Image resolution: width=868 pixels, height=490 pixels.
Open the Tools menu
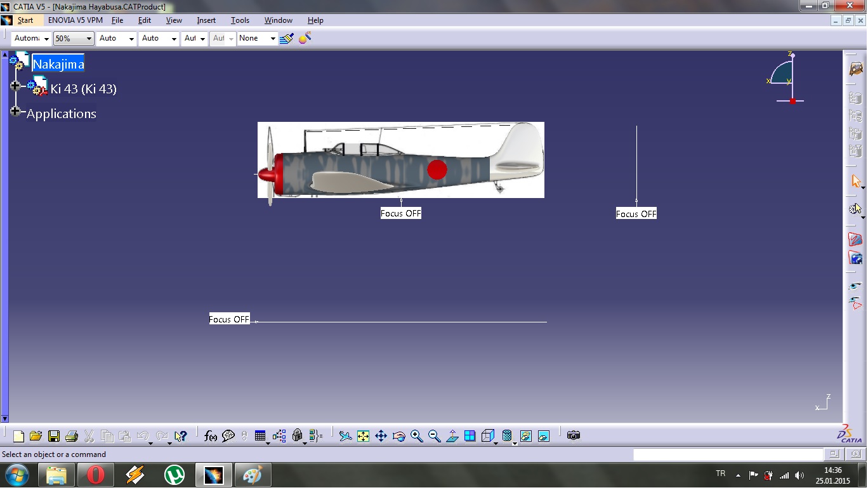click(x=240, y=20)
